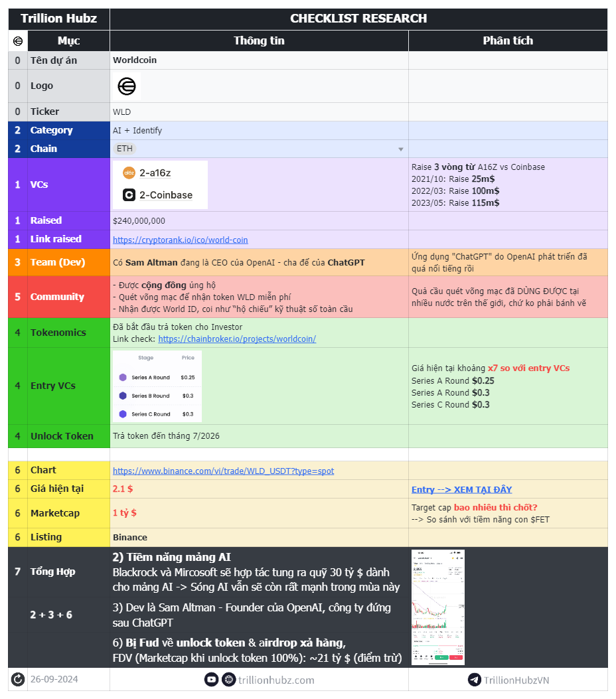Select the Chart row label
616x699 pixels.
[x=68, y=470]
